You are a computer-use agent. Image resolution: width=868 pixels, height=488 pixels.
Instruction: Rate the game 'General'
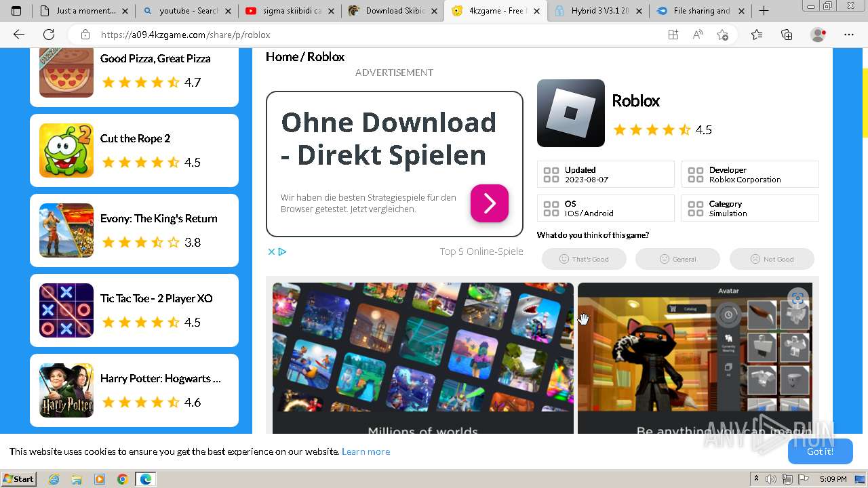677,259
